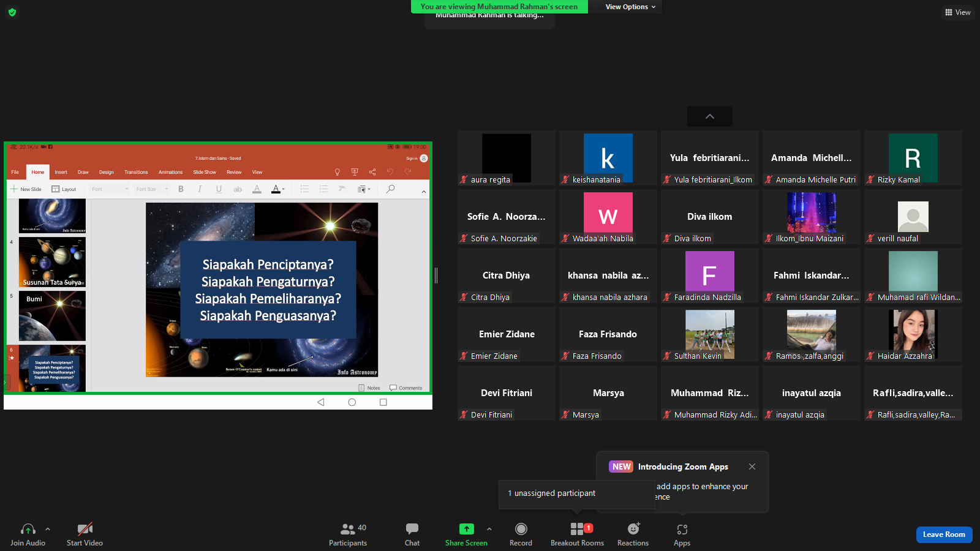Toggle Italic formatting
Screen dimensions: 980x551
click(x=200, y=189)
